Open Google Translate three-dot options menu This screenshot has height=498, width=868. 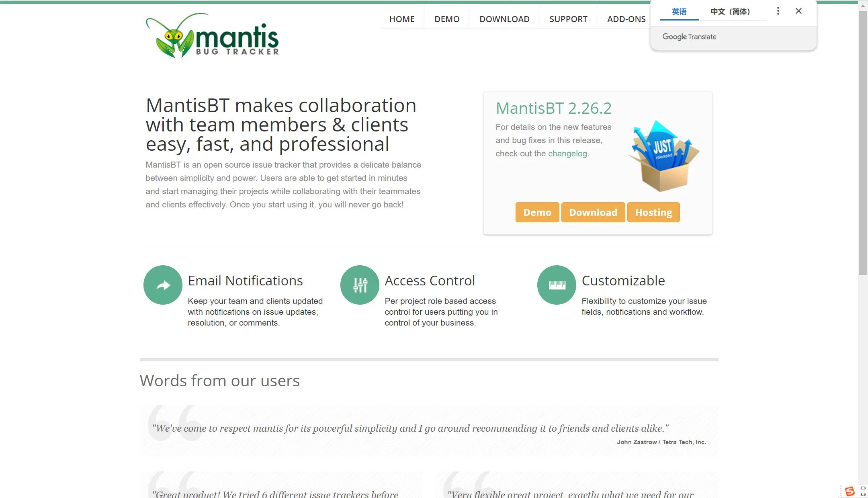(x=778, y=11)
